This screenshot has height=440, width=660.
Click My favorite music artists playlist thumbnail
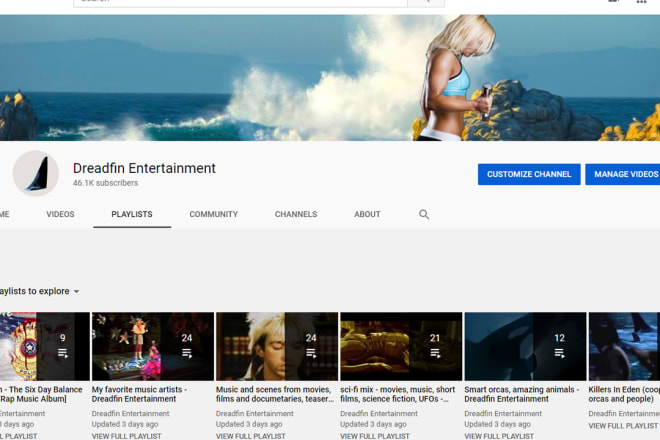153,346
